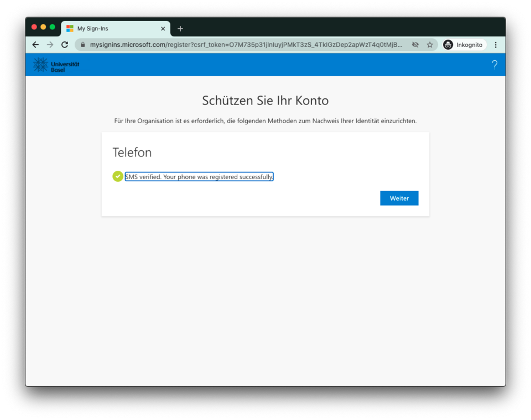Screen dimensions: 531x420
Task: Click the help question mark icon
Action: [494, 65]
